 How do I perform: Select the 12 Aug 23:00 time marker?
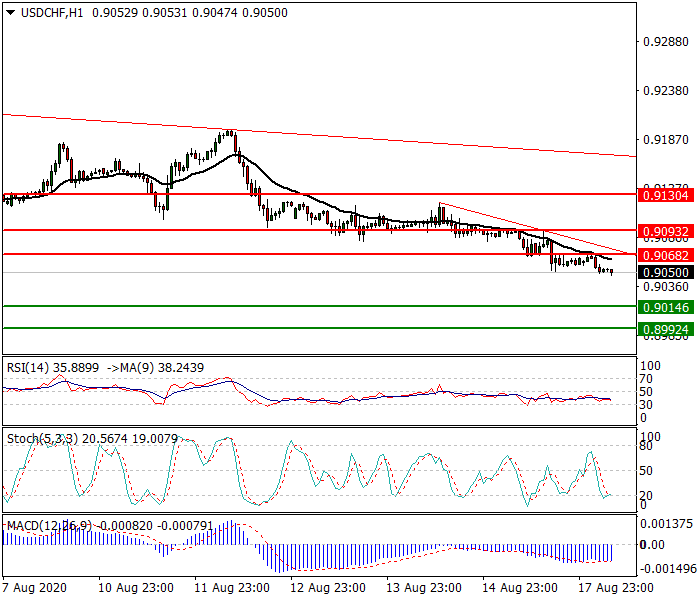tap(328, 588)
